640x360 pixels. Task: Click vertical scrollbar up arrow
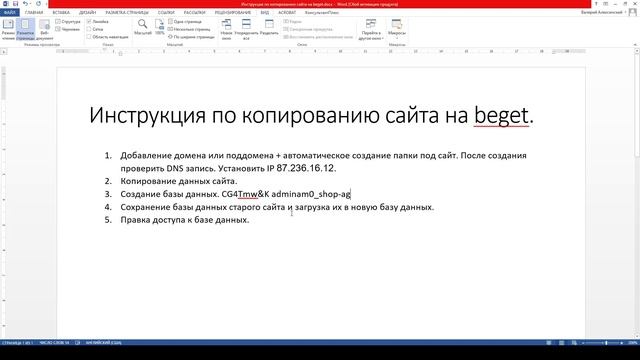pyautogui.click(x=637, y=51)
